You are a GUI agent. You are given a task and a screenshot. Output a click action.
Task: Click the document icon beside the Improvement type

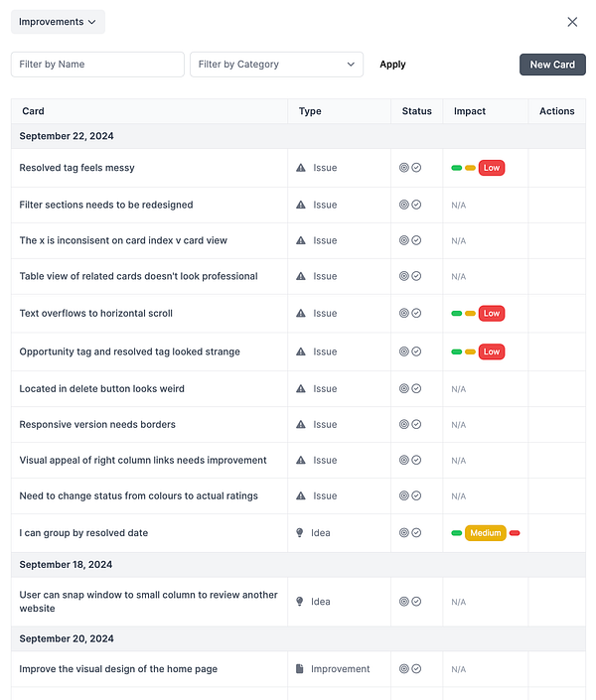coord(300,669)
